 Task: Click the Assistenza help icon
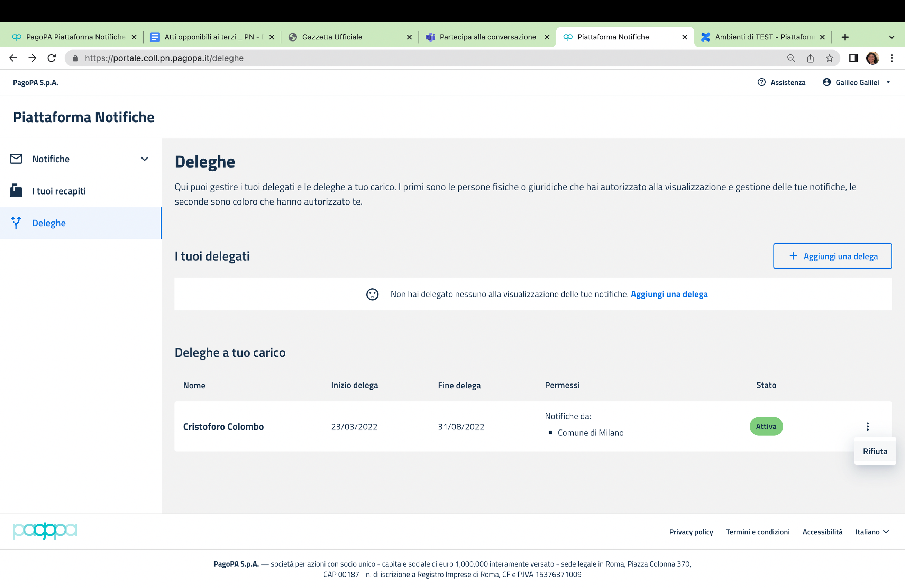761,82
